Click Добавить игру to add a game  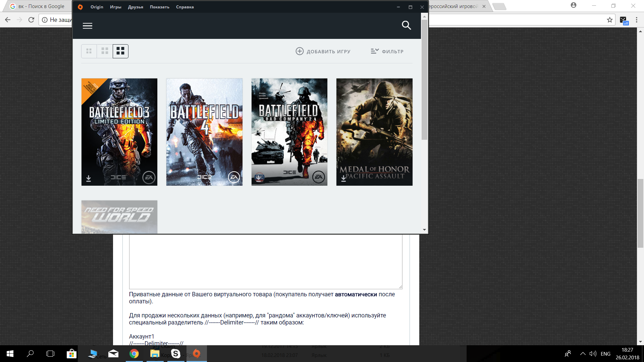pos(323,51)
